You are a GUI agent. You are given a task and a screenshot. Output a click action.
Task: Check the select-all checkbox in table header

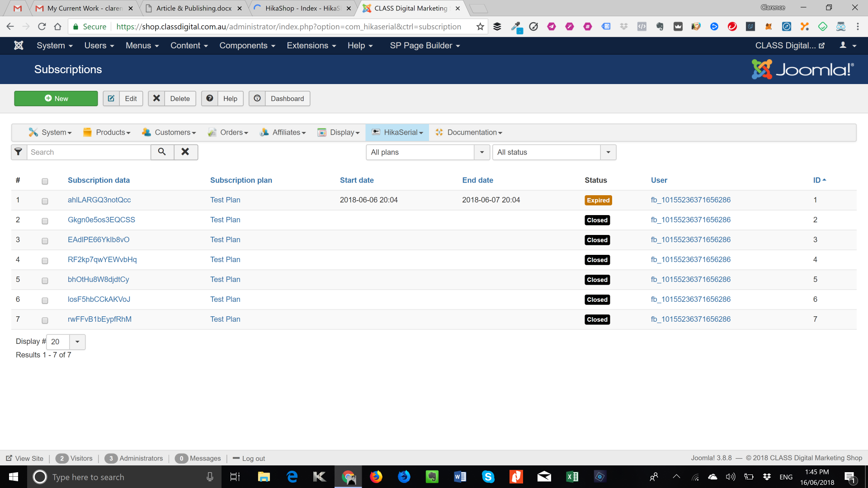tap(45, 181)
